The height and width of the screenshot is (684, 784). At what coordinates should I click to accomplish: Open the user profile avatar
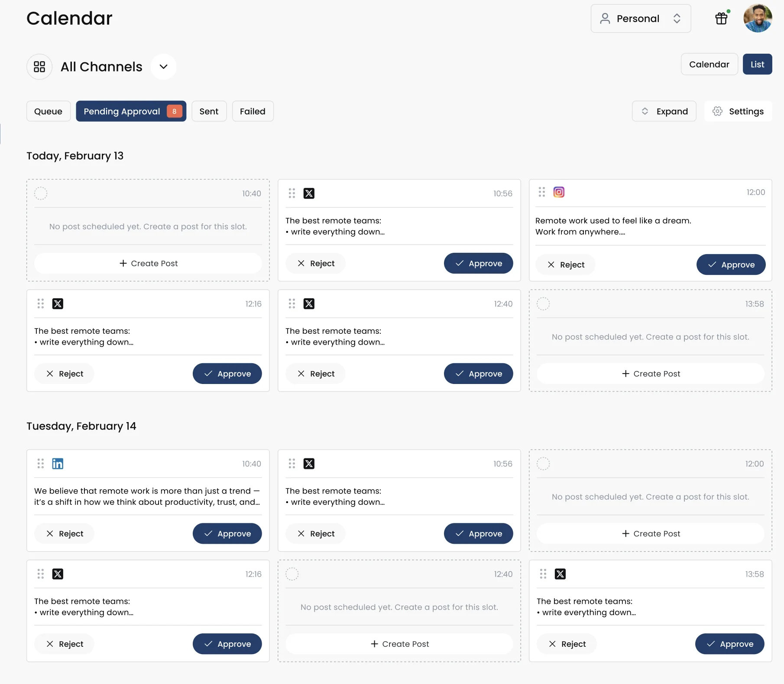758,18
